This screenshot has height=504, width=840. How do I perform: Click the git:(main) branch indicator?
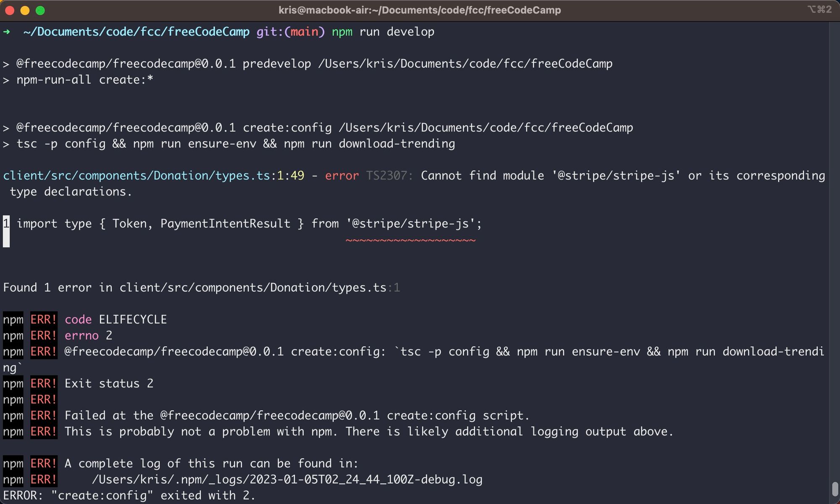pyautogui.click(x=291, y=32)
